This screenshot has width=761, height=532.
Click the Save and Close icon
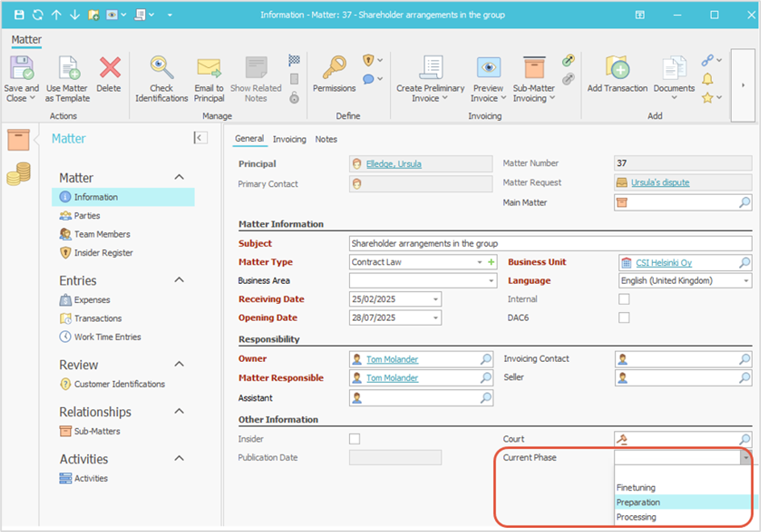click(20, 69)
